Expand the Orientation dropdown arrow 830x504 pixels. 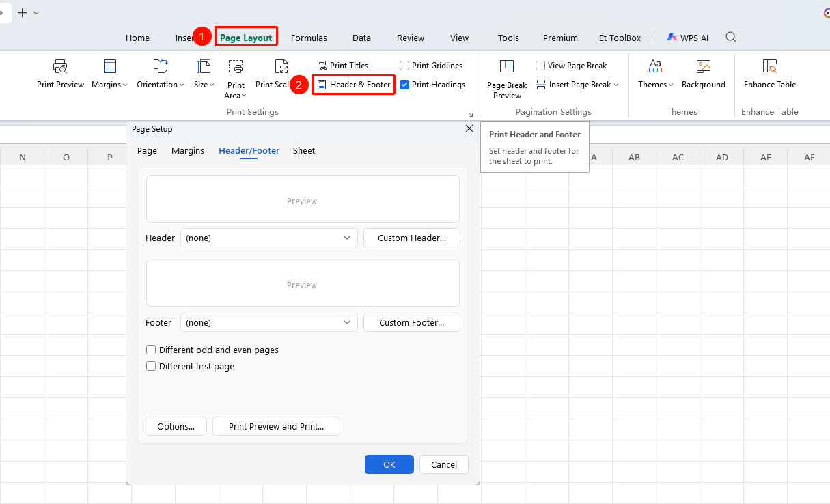tap(182, 85)
